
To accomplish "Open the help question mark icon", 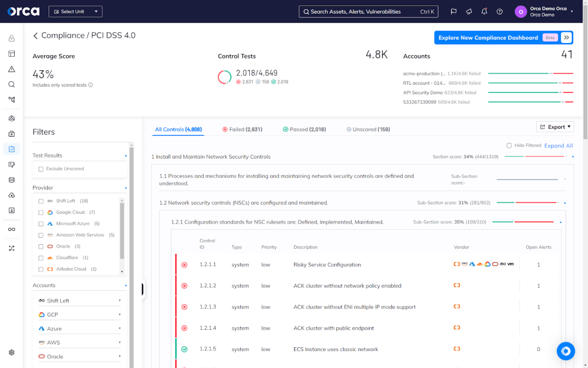I will tap(499, 11).
